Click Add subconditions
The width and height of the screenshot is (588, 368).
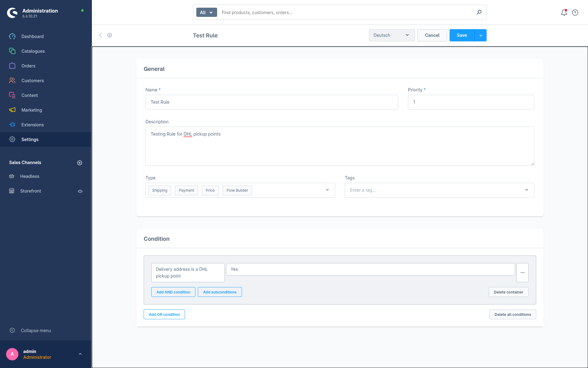220,292
